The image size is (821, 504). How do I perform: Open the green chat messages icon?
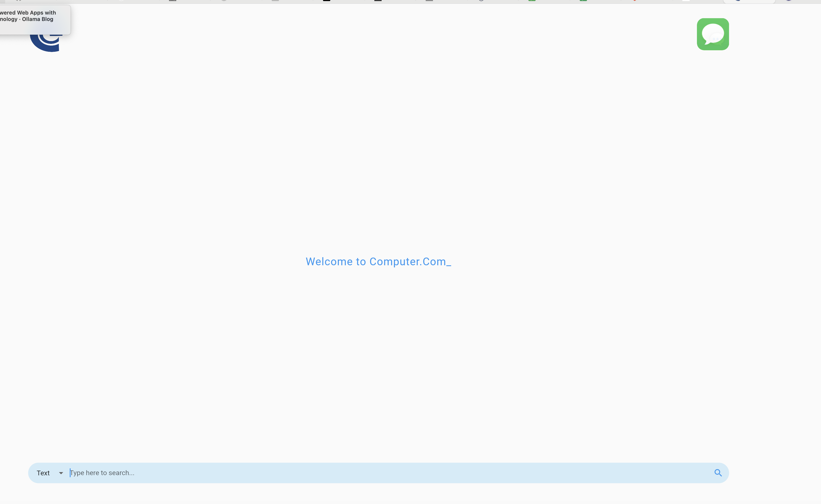pos(713,34)
